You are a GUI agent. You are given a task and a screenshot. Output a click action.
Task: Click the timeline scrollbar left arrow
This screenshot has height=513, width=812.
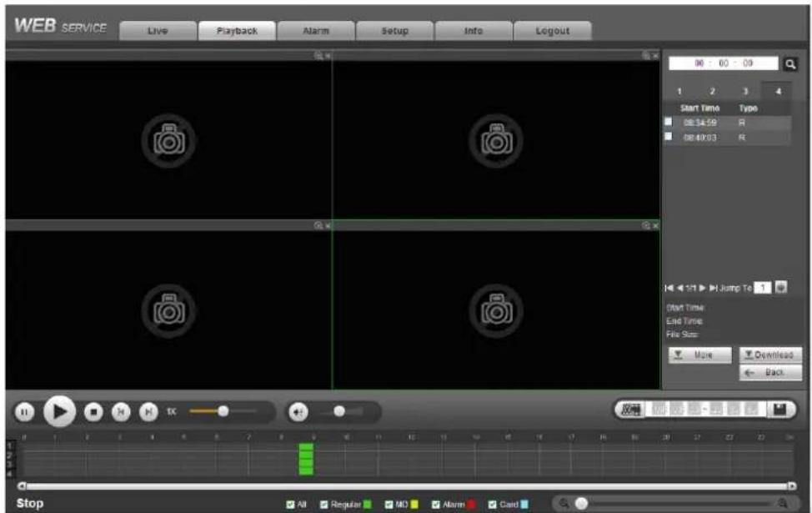tap(21, 486)
